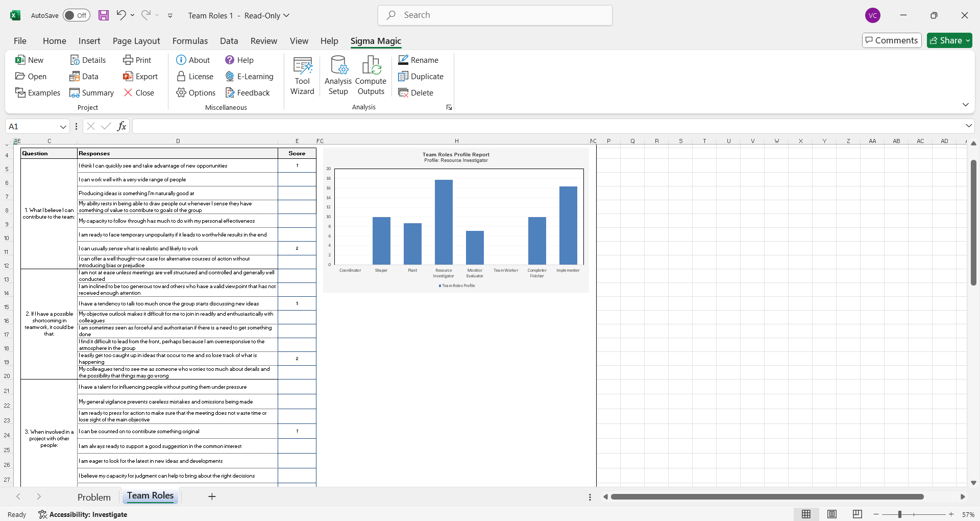
Task: Switch to Page Break Preview
Action: tap(857, 514)
